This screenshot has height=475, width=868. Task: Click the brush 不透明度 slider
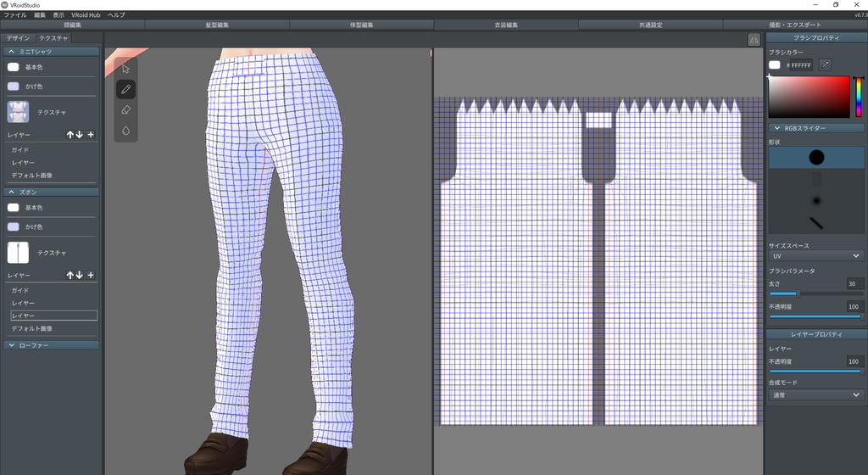click(x=816, y=316)
